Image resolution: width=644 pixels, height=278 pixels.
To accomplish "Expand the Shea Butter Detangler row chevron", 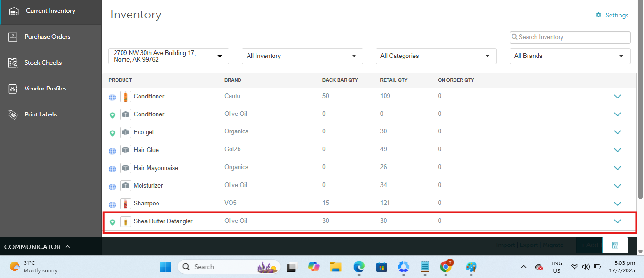I will click(x=618, y=221).
